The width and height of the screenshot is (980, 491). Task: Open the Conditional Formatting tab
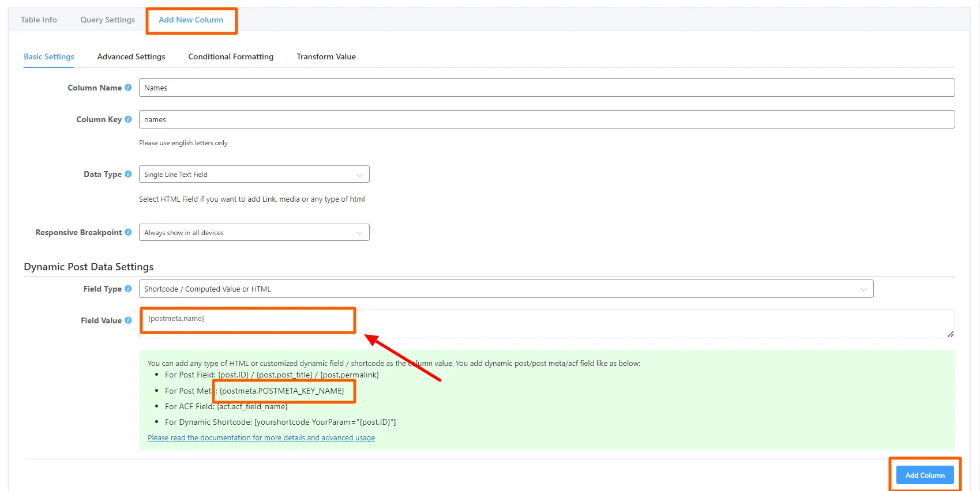click(231, 56)
